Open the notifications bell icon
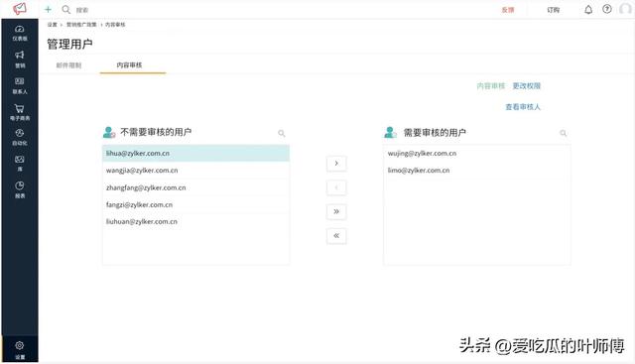635x364 pixels. [x=588, y=10]
